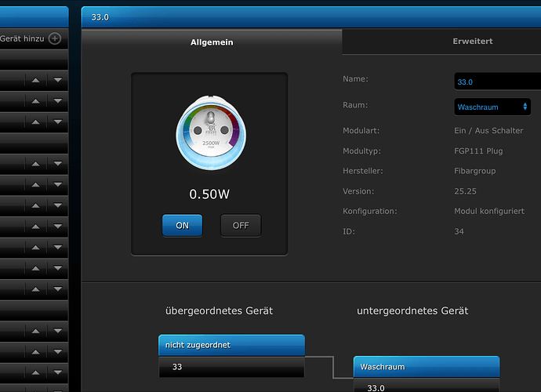The width and height of the screenshot is (541, 392).
Task: Switch to the Allgemein tab
Action: 212,42
